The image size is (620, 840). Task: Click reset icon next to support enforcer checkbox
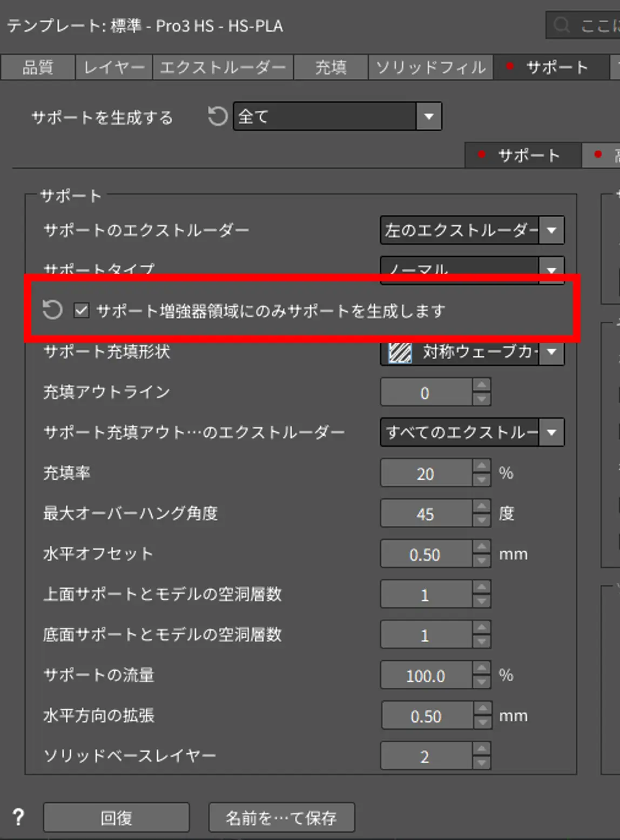(52, 310)
